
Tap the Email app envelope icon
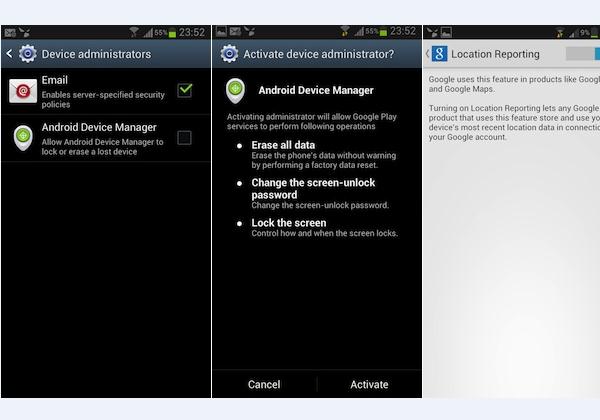click(23, 91)
